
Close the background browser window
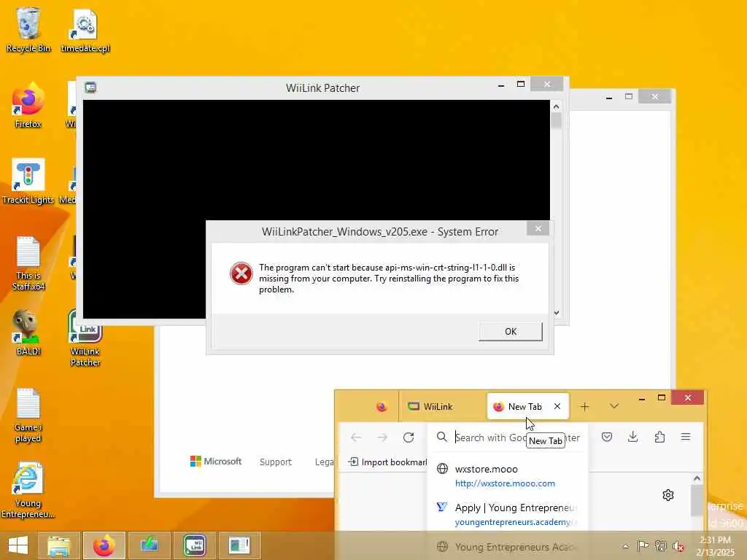[655, 97]
